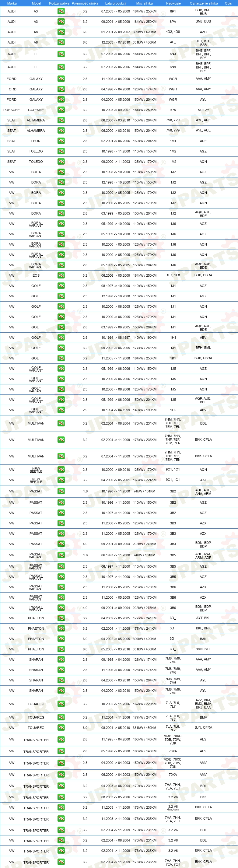Click the Marka column header
The height and width of the screenshot is (868, 238).
[x=12, y=3]
